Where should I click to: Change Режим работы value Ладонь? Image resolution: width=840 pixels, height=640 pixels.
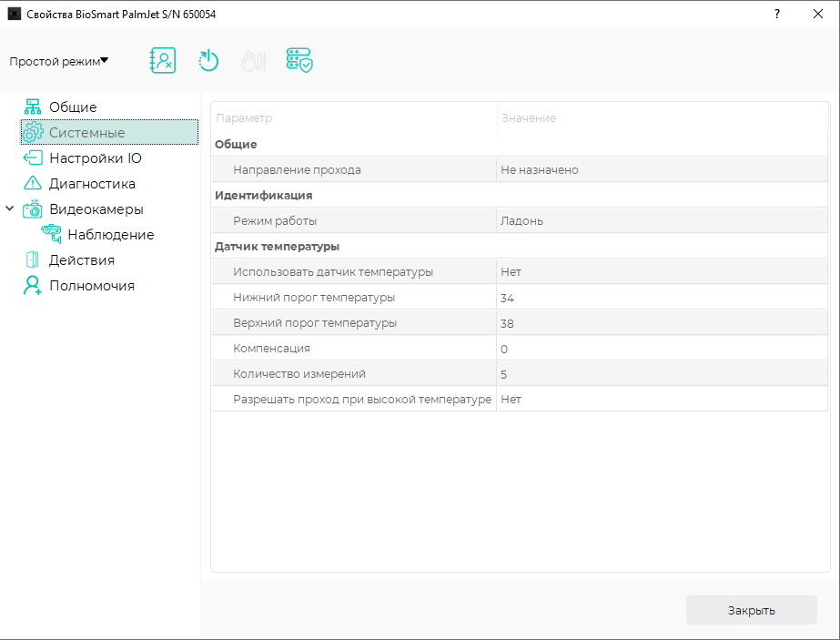coord(663,221)
